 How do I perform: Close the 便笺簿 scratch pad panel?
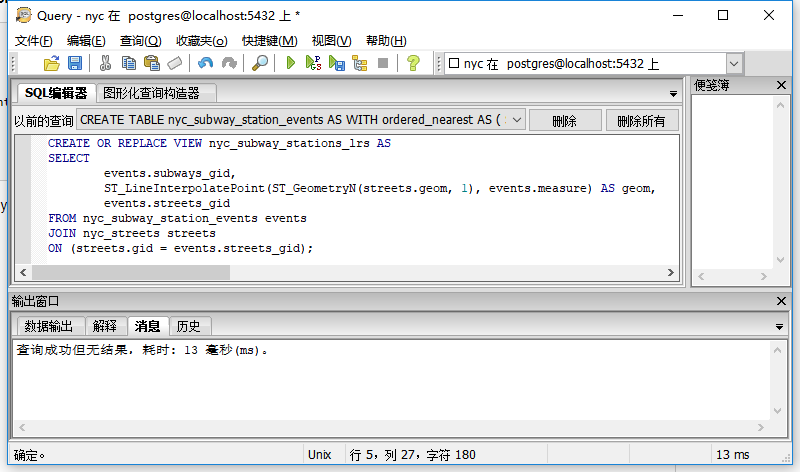coord(781,85)
